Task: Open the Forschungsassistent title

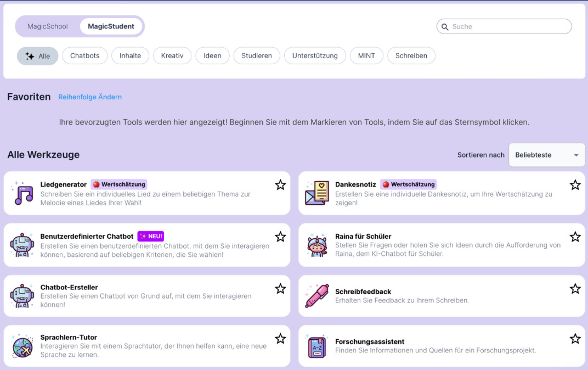Action: (370, 341)
